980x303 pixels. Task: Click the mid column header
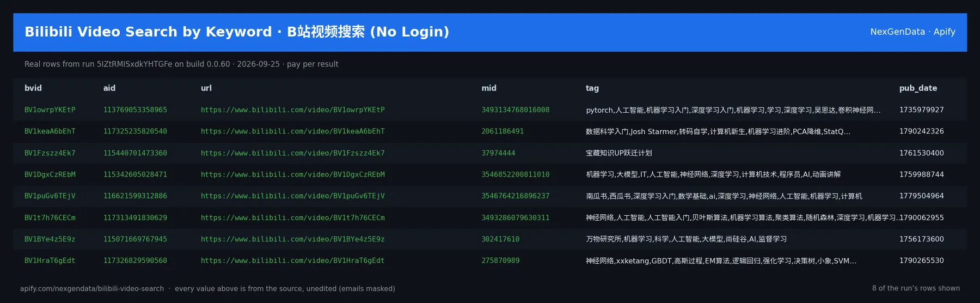pos(489,88)
